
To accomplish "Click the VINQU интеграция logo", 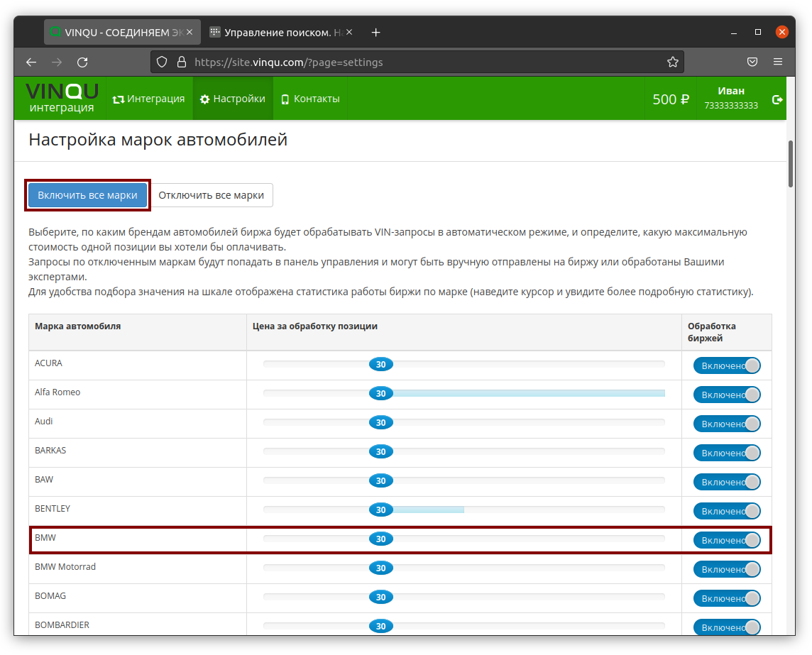I will click(62, 99).
